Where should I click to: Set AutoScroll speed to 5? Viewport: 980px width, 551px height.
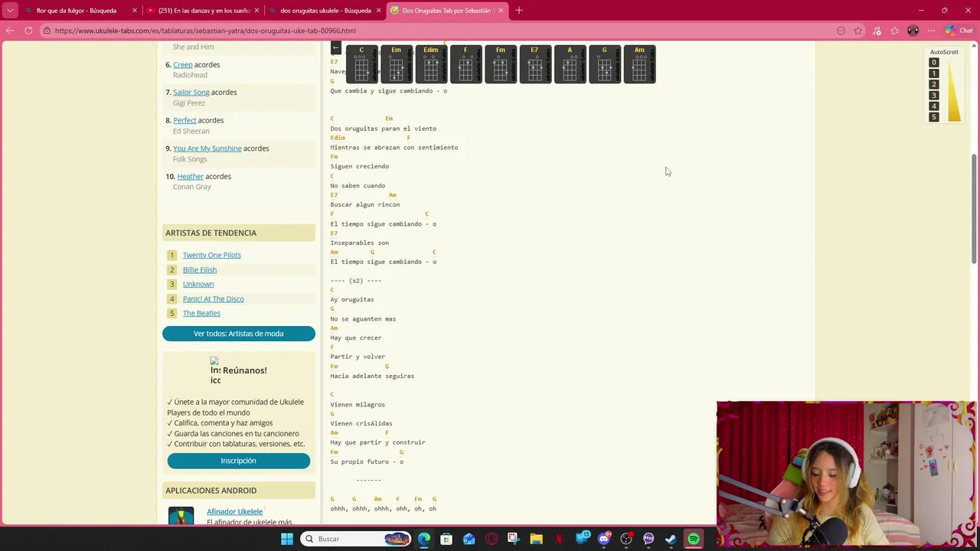933,117
